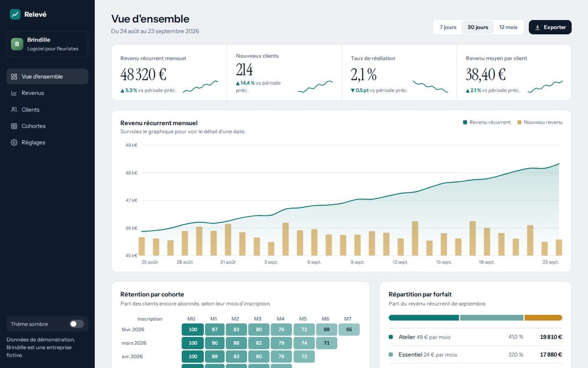Click the Revenus chart icon in sidebar
The height and width of the screenshot is (368, 588).
coord(14,93)
